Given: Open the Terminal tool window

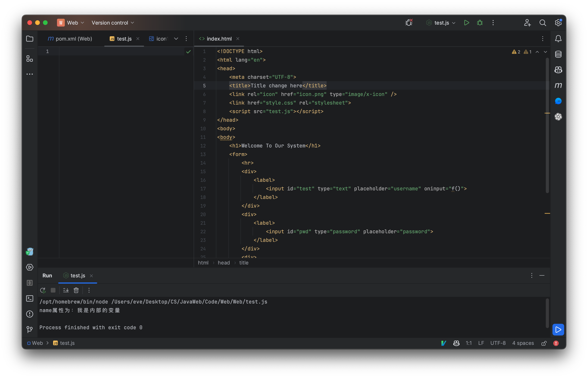Looking at the screenshot, I should click(x=30, y=298).
